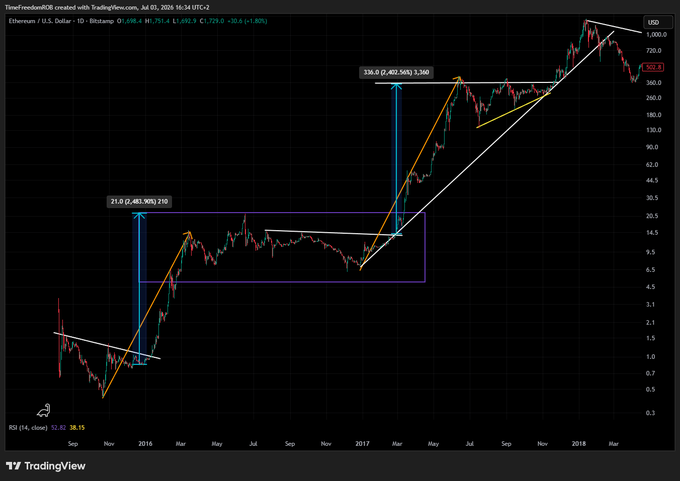680x481 pixels.
Task: Click the 4.5 price axis label
Action: (x=651, y=287)
